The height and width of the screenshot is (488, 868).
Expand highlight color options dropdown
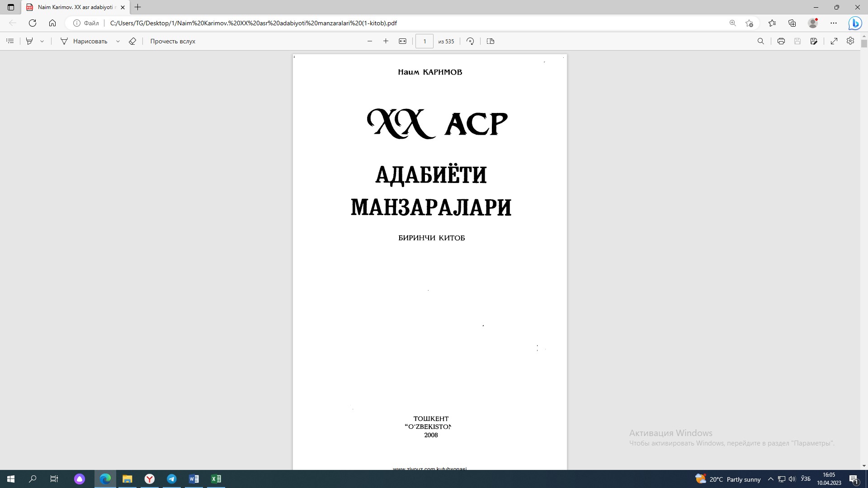[x=42, y=41]
